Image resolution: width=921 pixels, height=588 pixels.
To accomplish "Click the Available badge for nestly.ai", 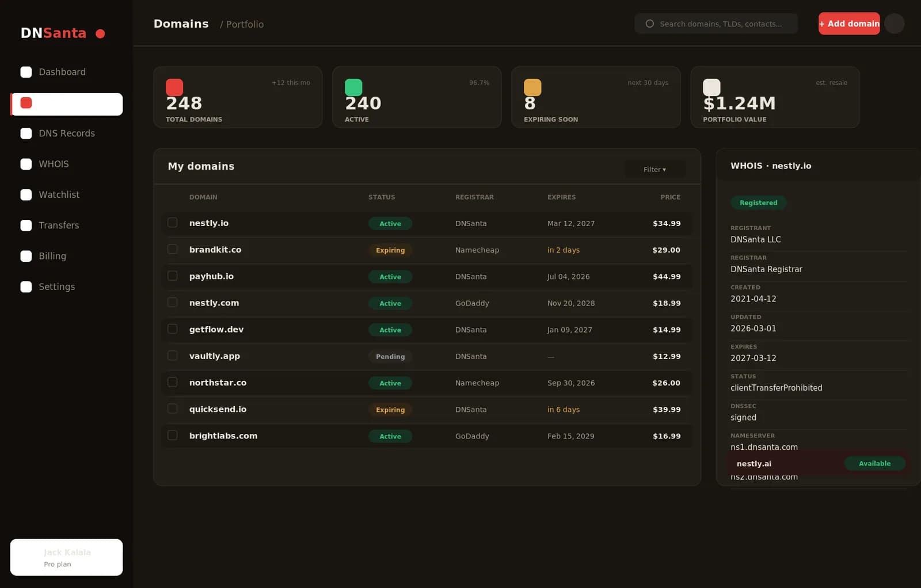I will [874, 464].
